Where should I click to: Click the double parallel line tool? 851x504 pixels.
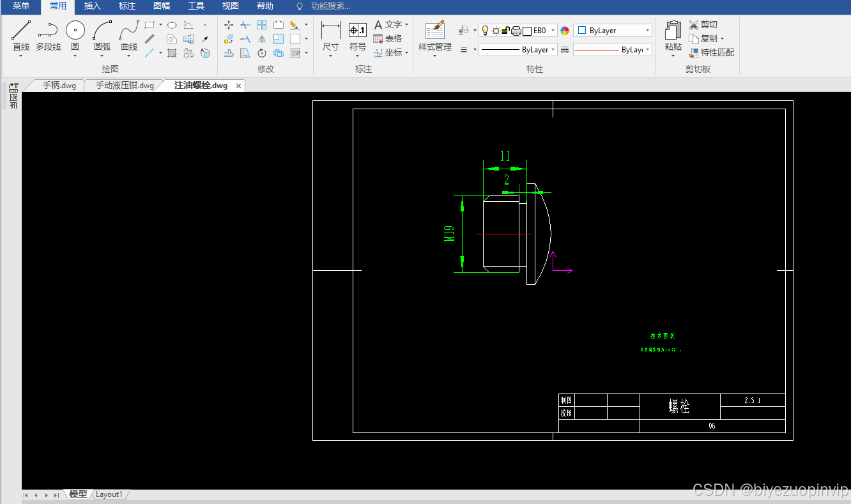click(149, 39)
